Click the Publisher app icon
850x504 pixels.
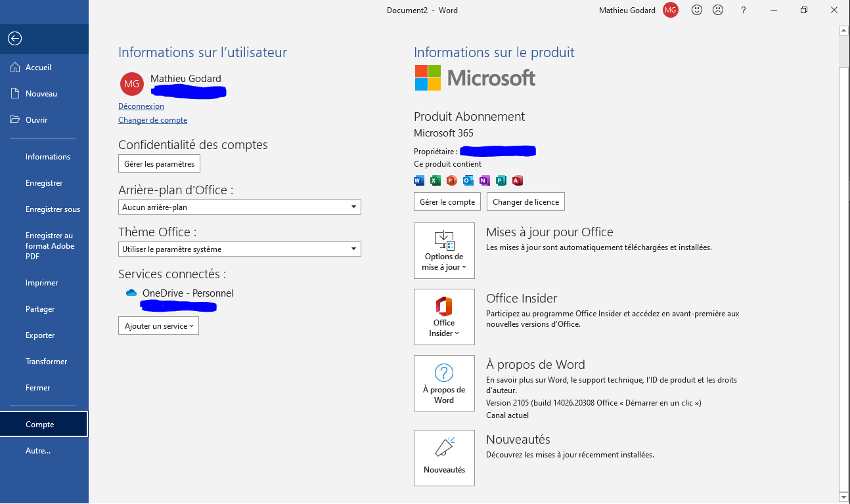[501, 180]
